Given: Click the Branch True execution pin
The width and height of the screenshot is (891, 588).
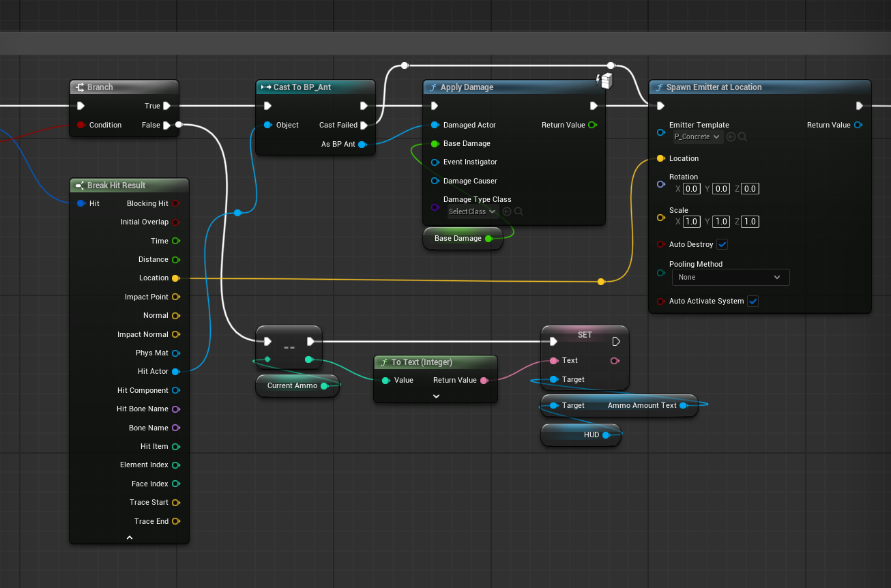Looking at the screenshot, I should pos(166,106).
